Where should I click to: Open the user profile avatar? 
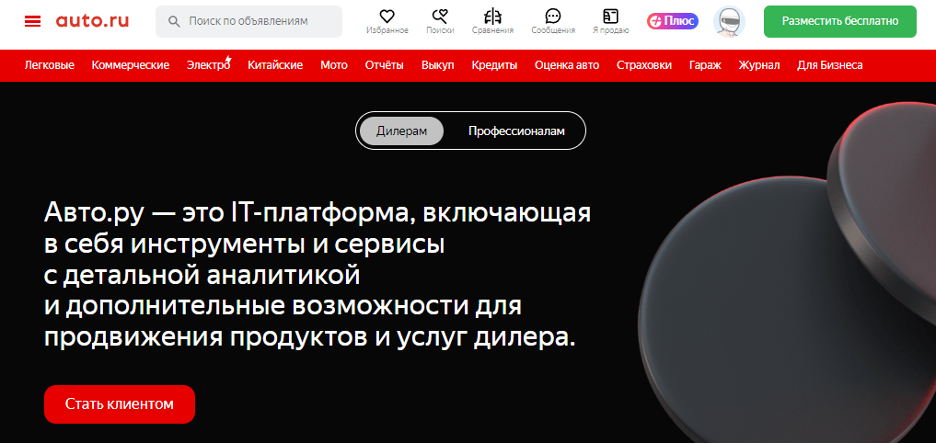tap(729, 21)
